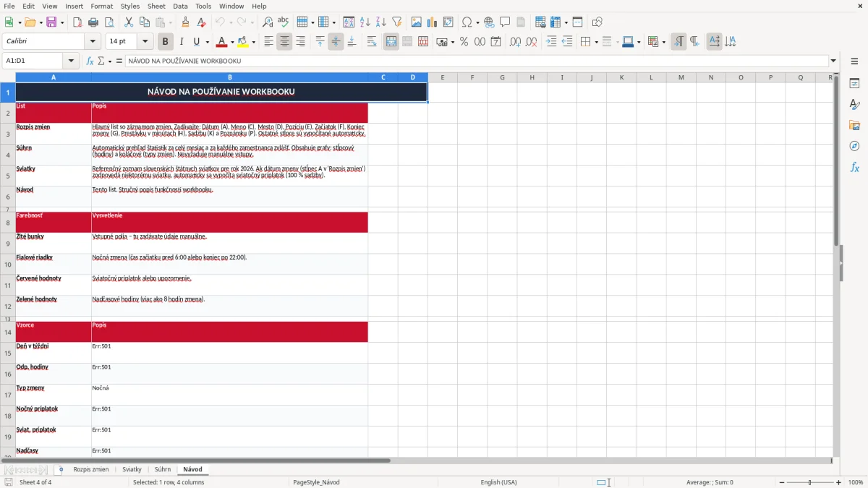Insert an image
868x488 pixels.
tap(417, 22)
